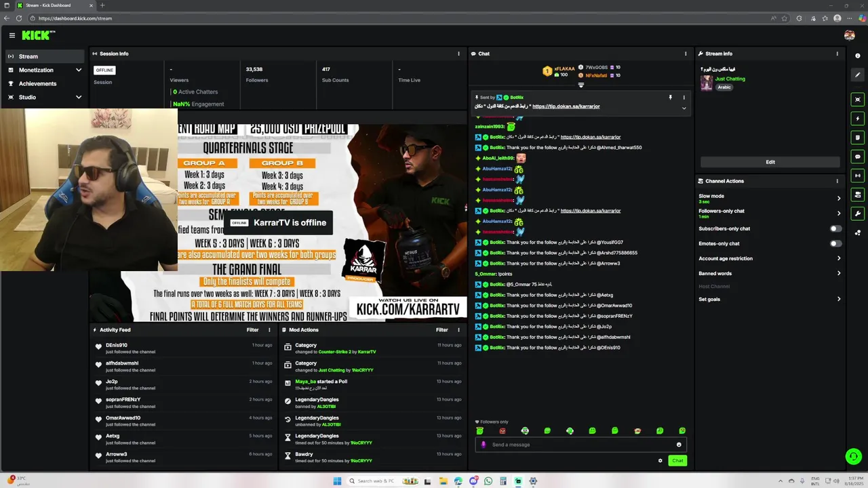868x488 pixels.
Task: Focus the Send a message field
Action: click(x=580, y=445)
